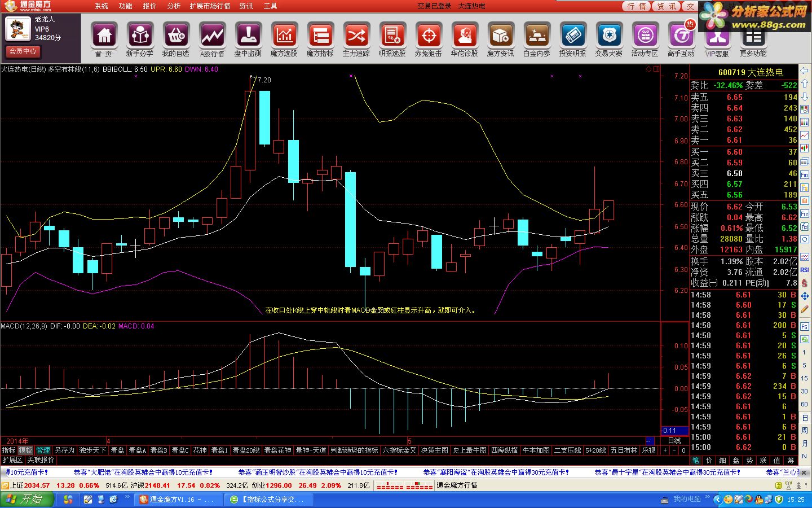Open the 系统 menu
812x508 pixels.
(x=101, y=6)
